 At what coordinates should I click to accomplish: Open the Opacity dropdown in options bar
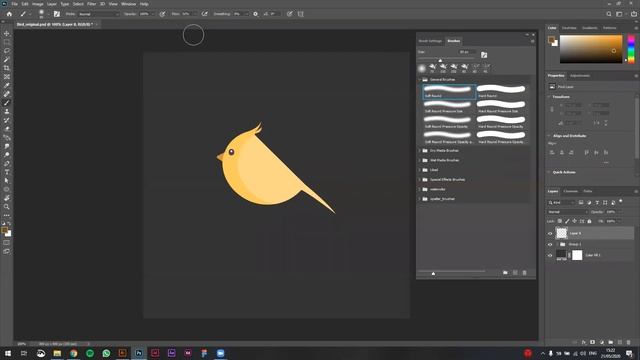point(153,14)
